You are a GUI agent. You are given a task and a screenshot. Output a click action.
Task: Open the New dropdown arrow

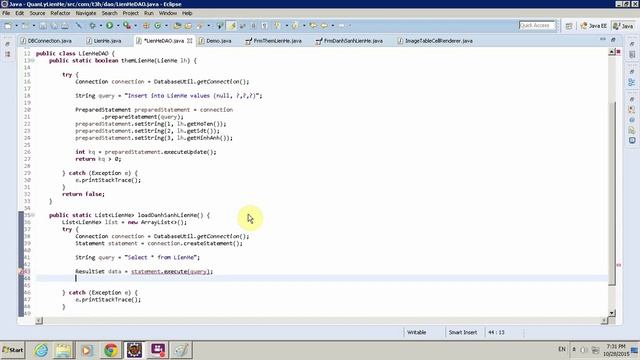16,26
